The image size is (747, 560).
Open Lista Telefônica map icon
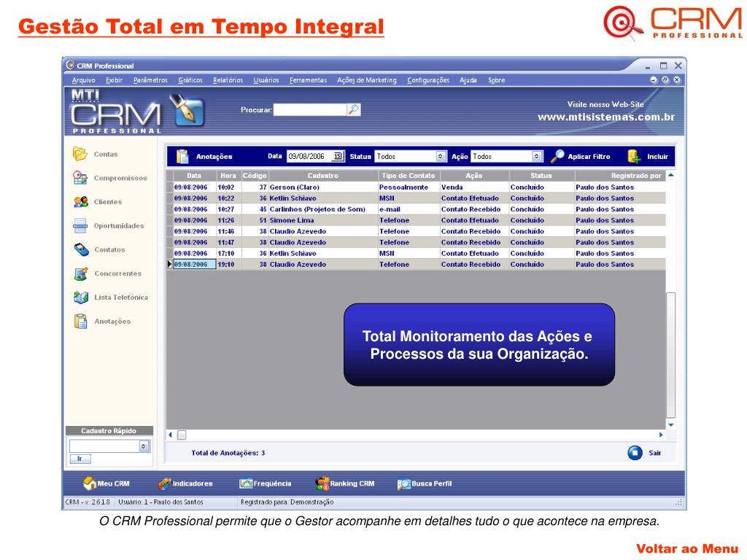(81, 297)
